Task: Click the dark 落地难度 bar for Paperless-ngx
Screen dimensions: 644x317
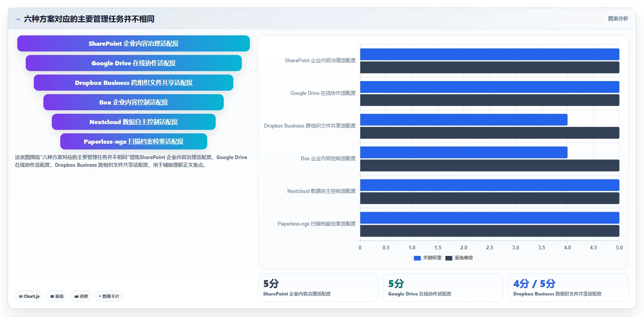Action: [x=490, y=231]
